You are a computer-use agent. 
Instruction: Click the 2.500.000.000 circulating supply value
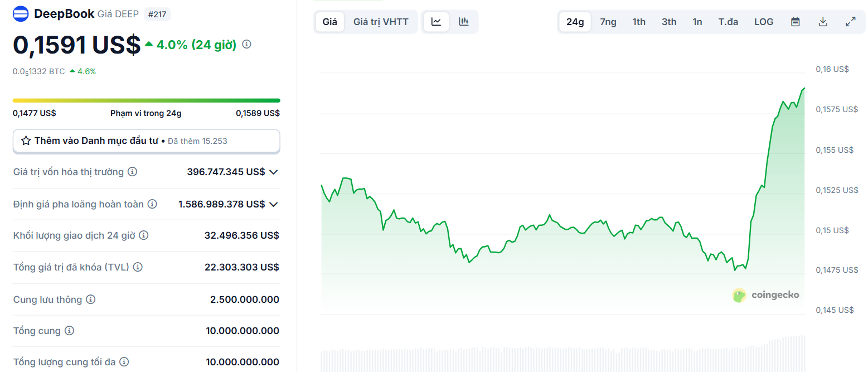click(245, 299)
